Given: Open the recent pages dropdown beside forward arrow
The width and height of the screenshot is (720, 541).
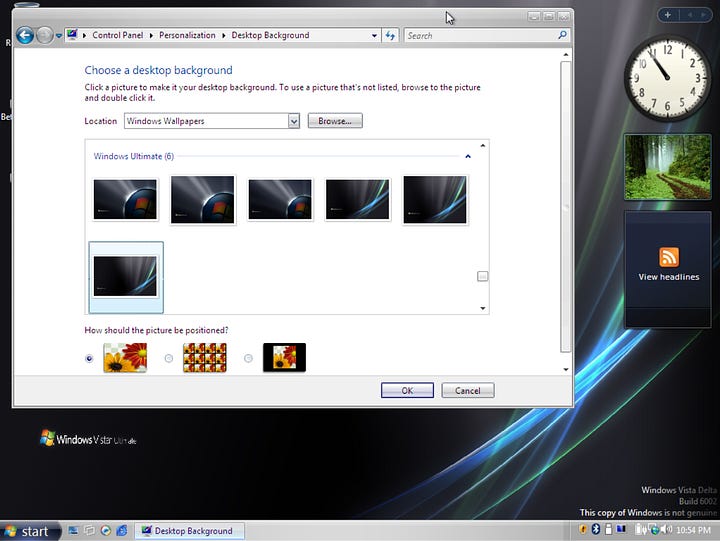Looking at the screenshot, I should (x=59, y=36).
